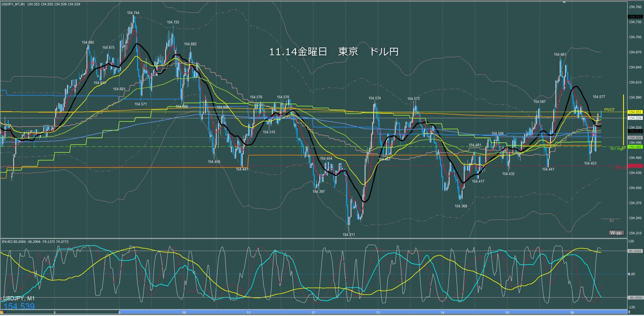Screen dimensions: 644x316
Task: Click the 154.311 low price label
Action: [349, 235]
